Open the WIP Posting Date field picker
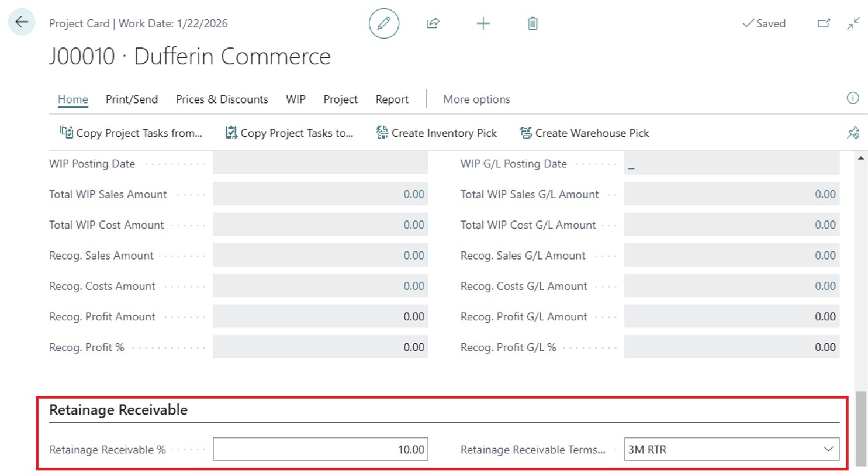The width and height of the screenshot is (868, 476). point(320,163)
